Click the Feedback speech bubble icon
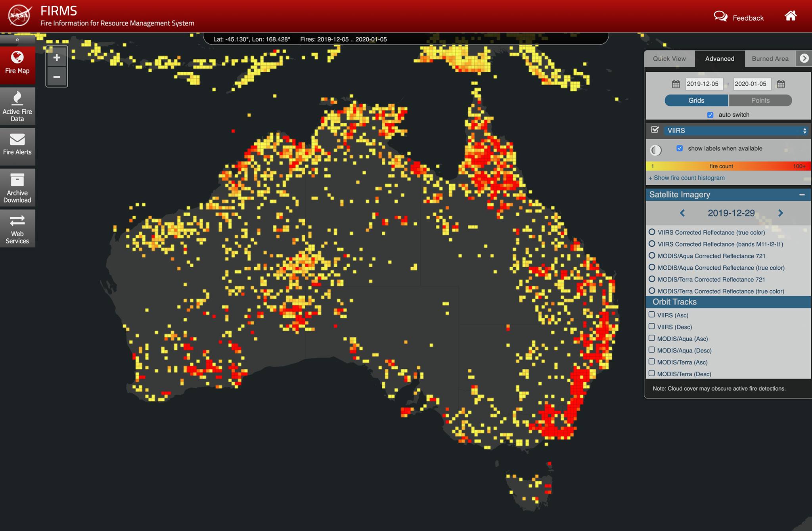Viewport: 812px width, 531px height. tap(720, 16)
